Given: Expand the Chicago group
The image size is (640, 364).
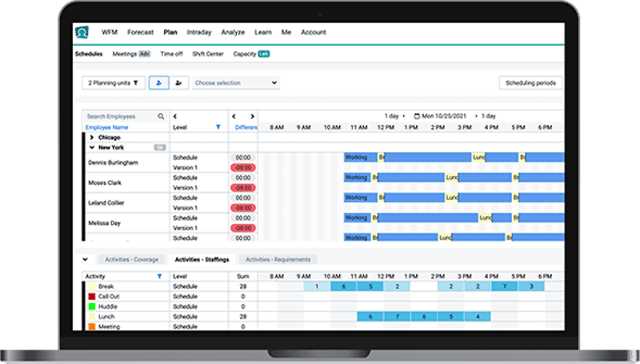Looking at the screenshot, I should pyautogui.click(x=91, y=138).
